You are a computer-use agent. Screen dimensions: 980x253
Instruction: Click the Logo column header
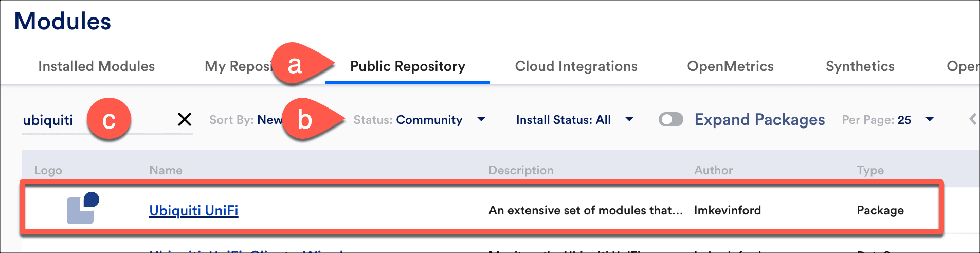coord(48,170)
